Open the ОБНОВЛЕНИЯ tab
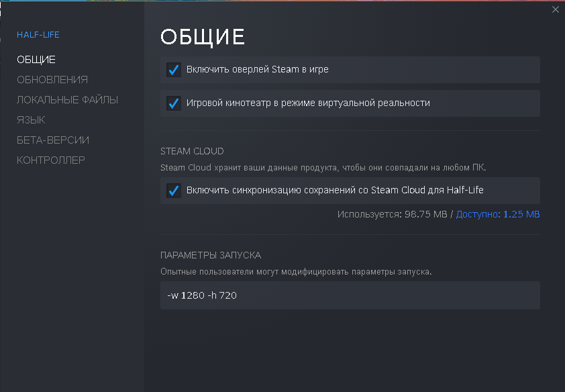 (x=52, y=80)
